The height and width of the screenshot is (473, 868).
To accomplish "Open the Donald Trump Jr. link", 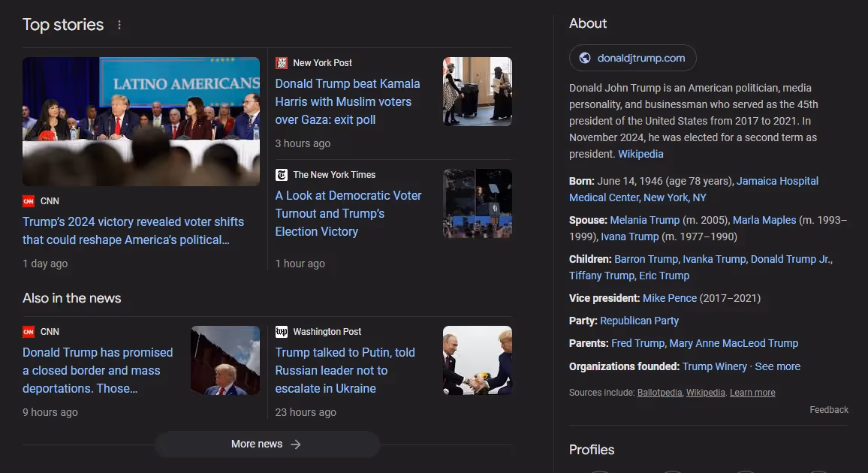I will [791, 260].
